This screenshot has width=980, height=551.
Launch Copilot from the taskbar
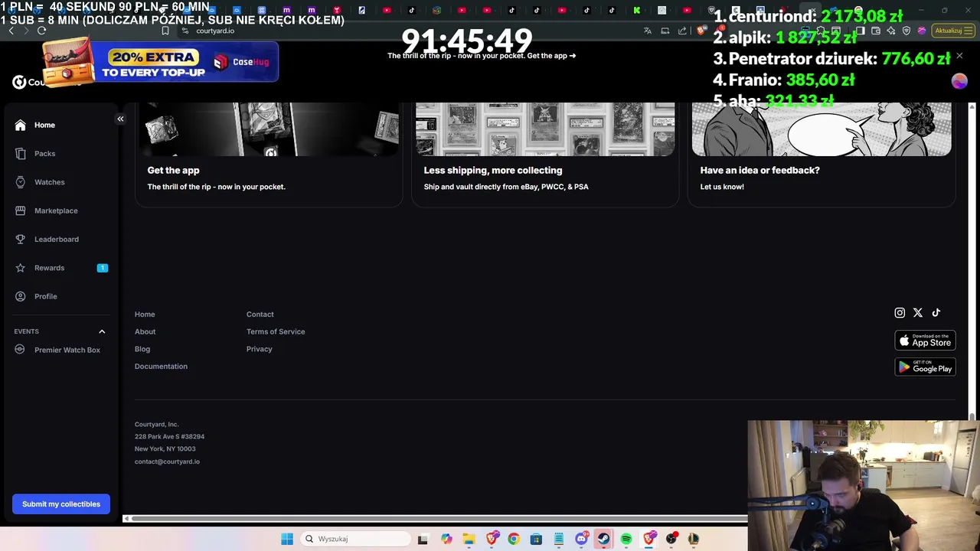tap(446, 539)
